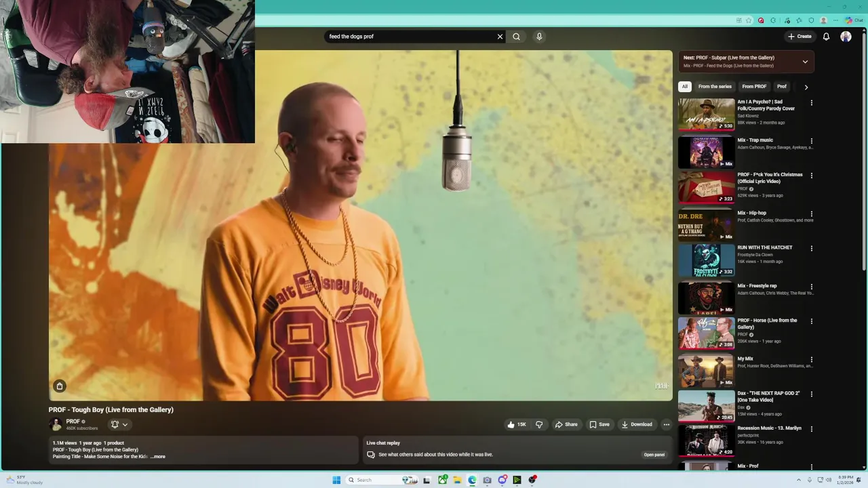Select the Prof filter chip
868x488 pixels.
click(782, 87)
